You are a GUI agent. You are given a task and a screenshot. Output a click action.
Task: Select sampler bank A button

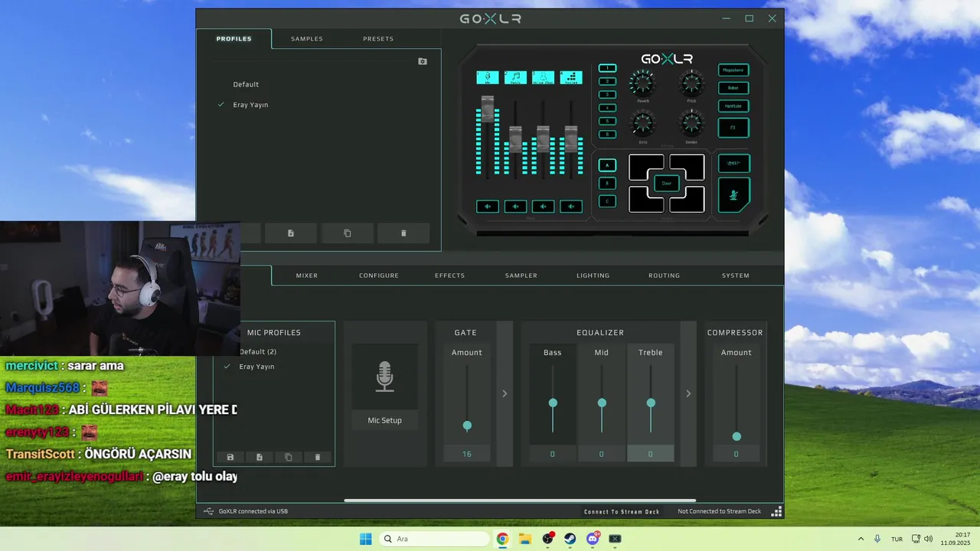pos(607,165)
